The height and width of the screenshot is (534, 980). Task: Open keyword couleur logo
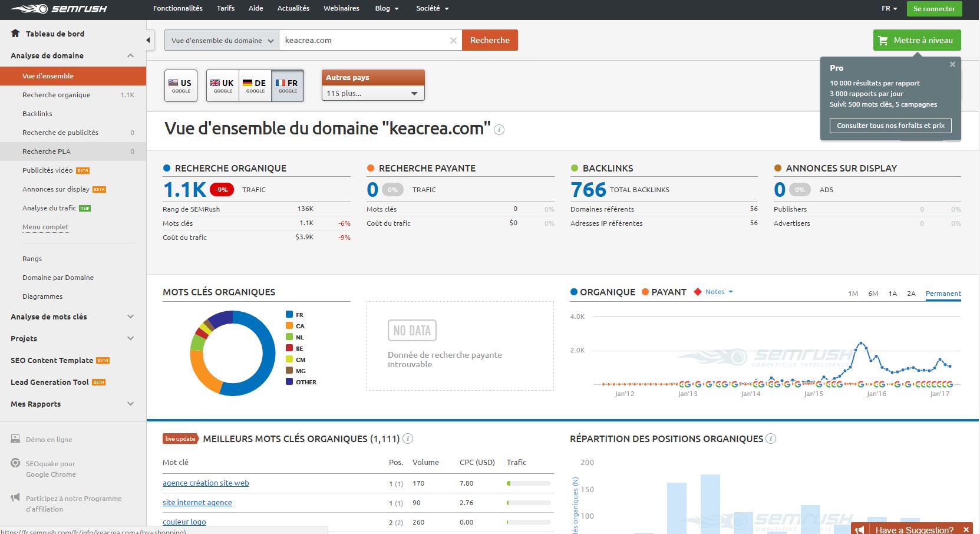(x=184, y=522)
